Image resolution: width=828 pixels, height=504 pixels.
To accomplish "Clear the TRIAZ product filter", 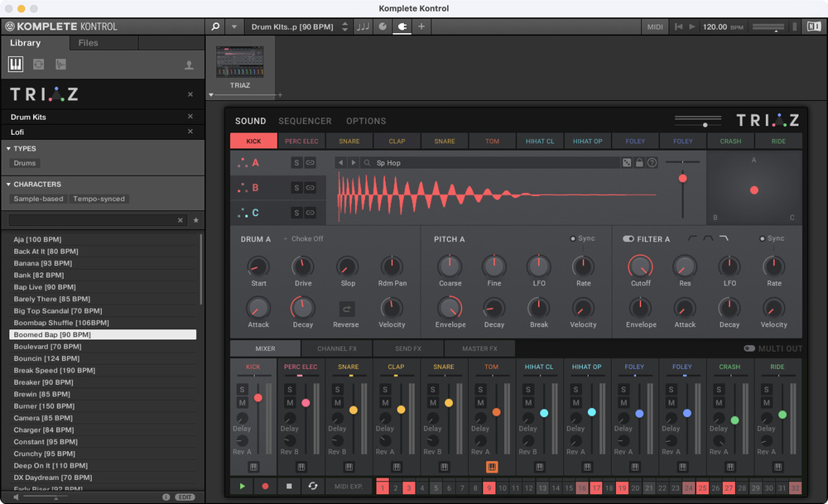I will tap(190, 94).
